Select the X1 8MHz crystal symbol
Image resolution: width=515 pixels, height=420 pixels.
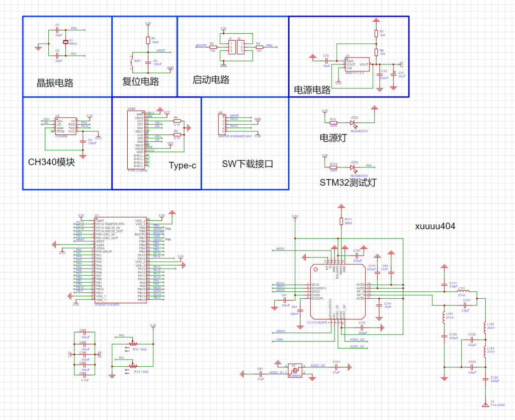click(65, 42)
